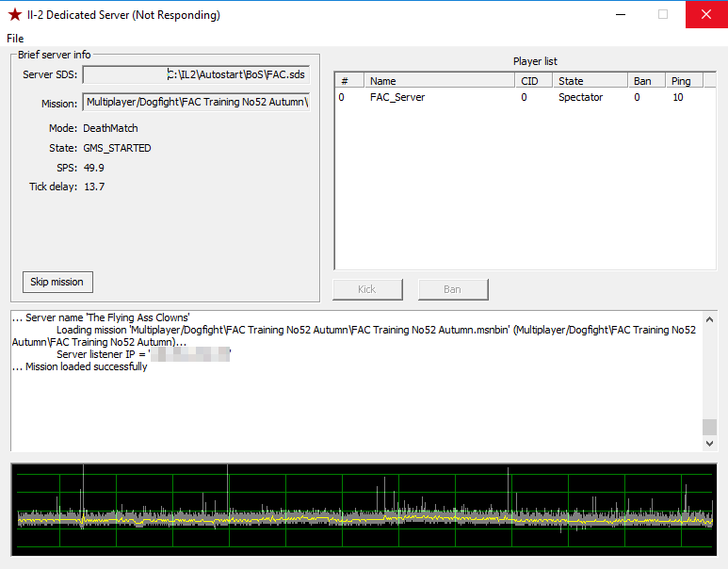
Task: Click the Spectator state cell
Action: click(580, 97)
